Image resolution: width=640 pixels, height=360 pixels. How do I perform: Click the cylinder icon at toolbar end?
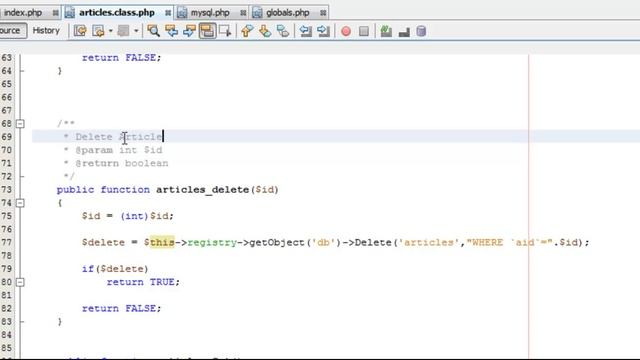(421, 31)
